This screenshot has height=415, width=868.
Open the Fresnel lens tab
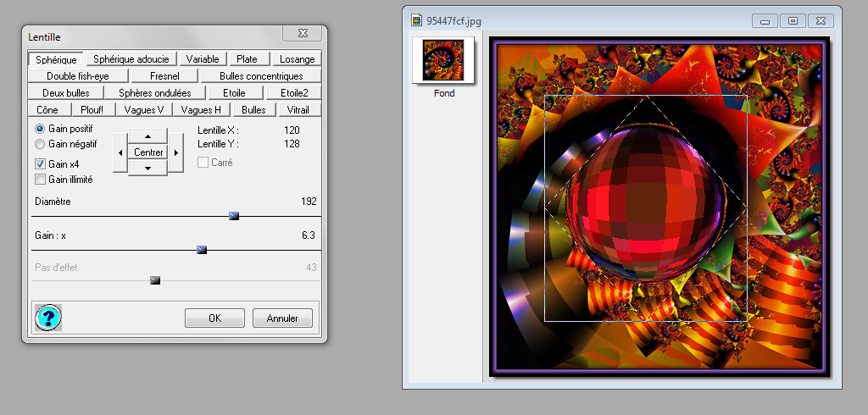[x=164, y=76]
